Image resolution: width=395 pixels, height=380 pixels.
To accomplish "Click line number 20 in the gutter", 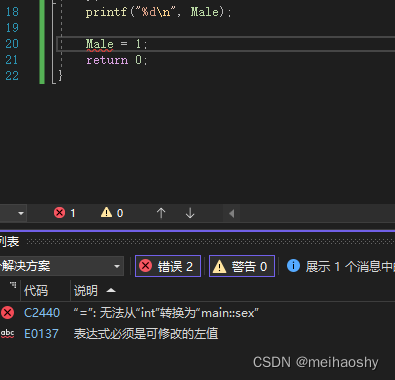I will click(12, 44).
